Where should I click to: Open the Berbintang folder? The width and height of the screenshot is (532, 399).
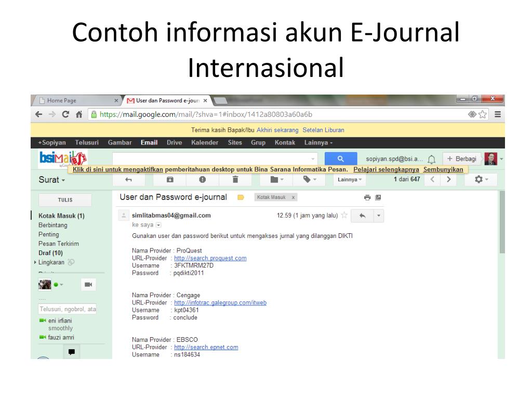(x=53, y=225)
